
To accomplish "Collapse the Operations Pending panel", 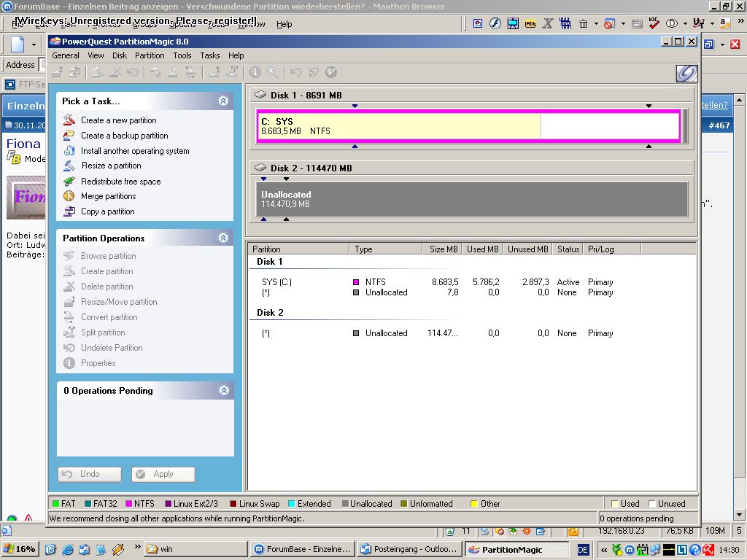I will [x=224, y=390].
